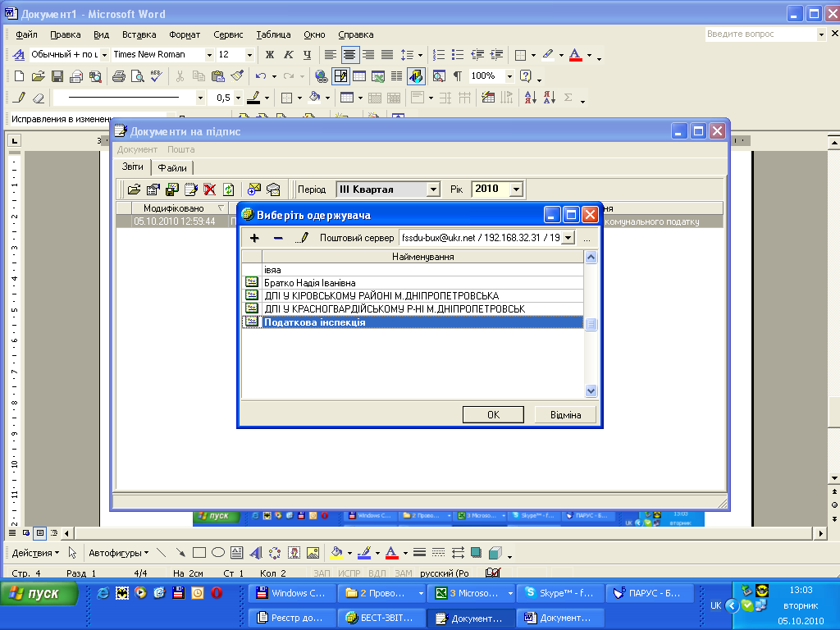
Task: Open the Word Таблица menu
Action: [273, 34]
